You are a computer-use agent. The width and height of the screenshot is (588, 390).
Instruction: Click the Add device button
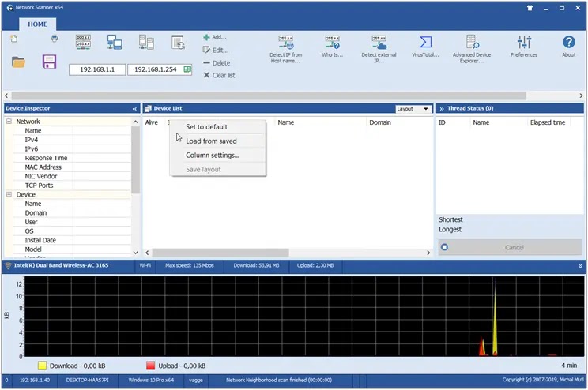tap(215, 37)
